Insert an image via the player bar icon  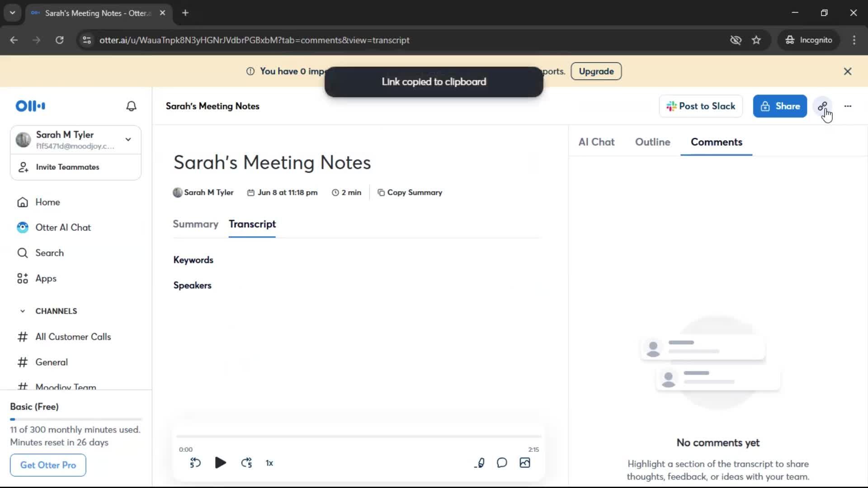pos(525,463)
